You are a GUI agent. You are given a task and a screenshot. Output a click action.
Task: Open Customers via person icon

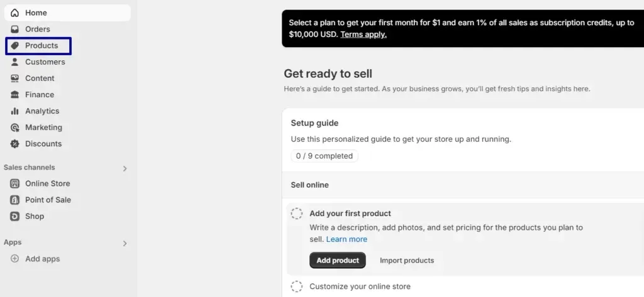click(15, 62)
